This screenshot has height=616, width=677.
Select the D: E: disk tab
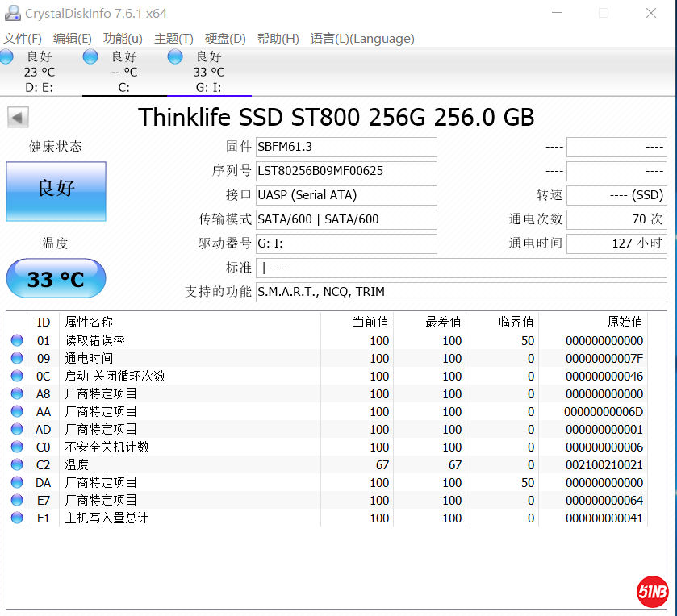click(39, 72)
